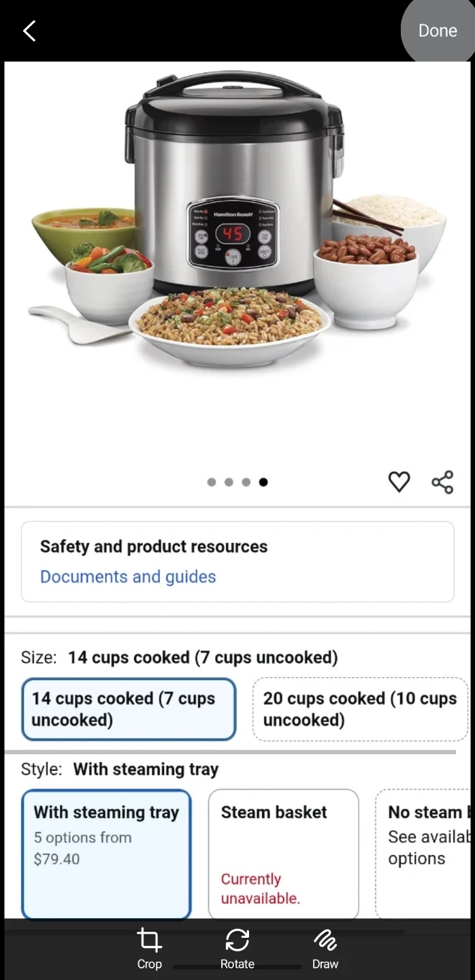
Task: Select the Rotate tool
Action: (x=237, y=949)
